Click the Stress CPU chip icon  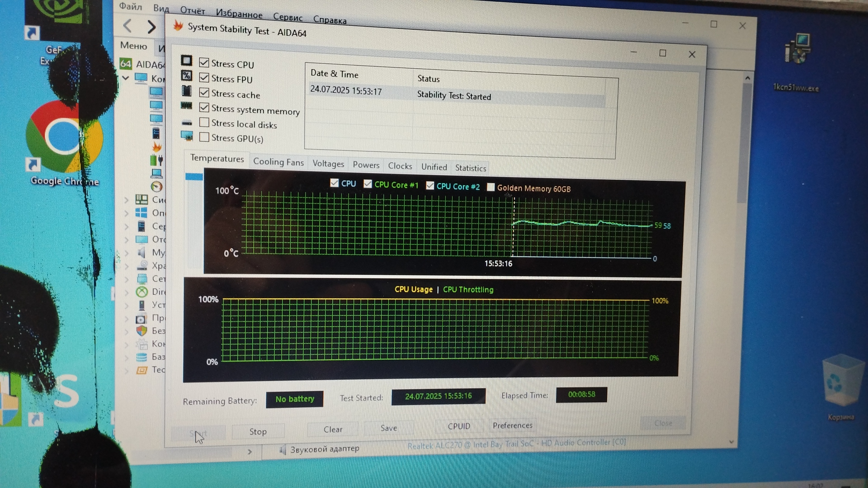click(x=186, y=61)
